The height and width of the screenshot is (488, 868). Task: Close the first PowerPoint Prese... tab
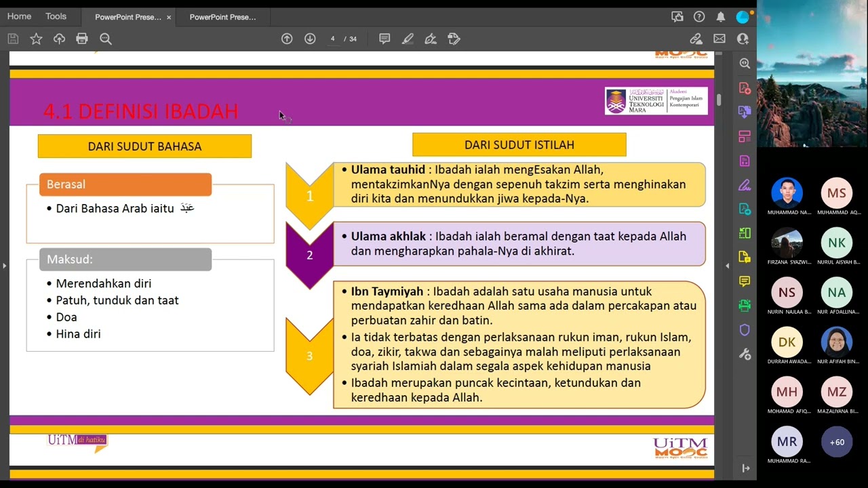(x=169, y=18)
